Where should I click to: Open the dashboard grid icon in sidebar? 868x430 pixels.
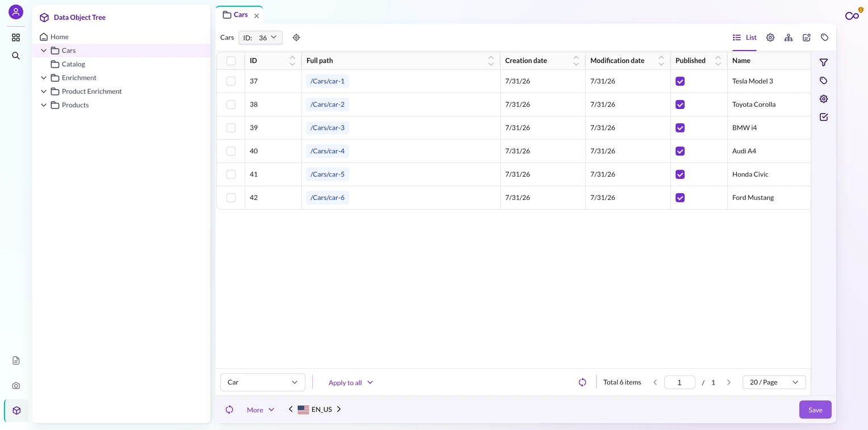coord(16,37)
